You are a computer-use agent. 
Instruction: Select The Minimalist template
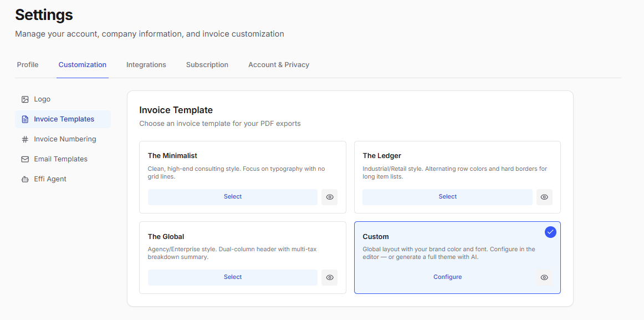[232, 197]
